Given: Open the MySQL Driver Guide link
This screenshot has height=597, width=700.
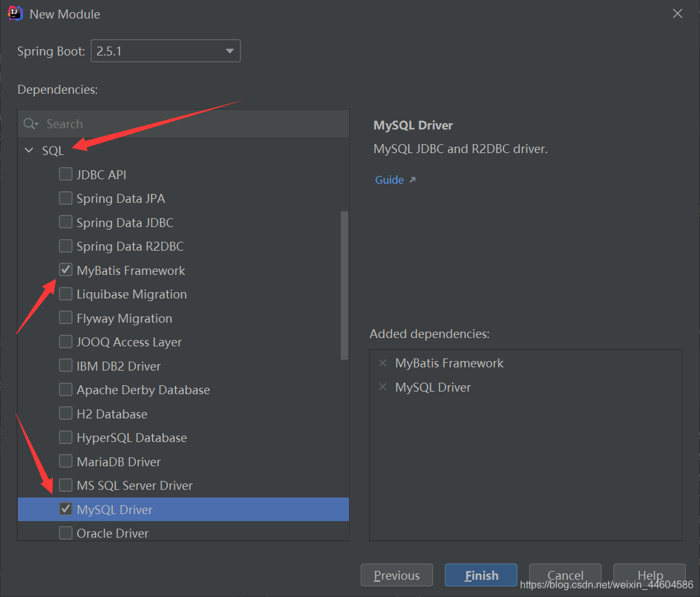Looking at the screenshot, I should pos(389,180).
